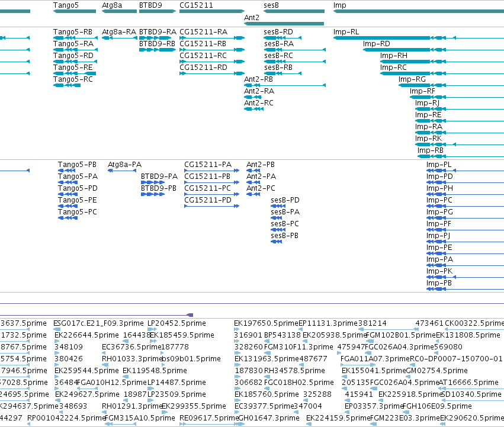Click the sesB-PA protein label
Screen dimensions: 504x427
(x=285, y=212)
